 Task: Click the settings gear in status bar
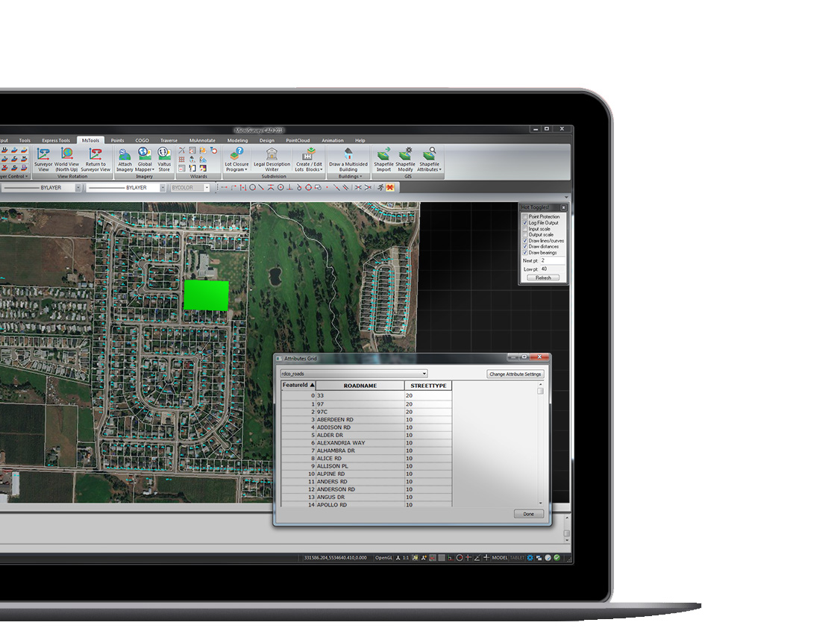tap(530, 557)
